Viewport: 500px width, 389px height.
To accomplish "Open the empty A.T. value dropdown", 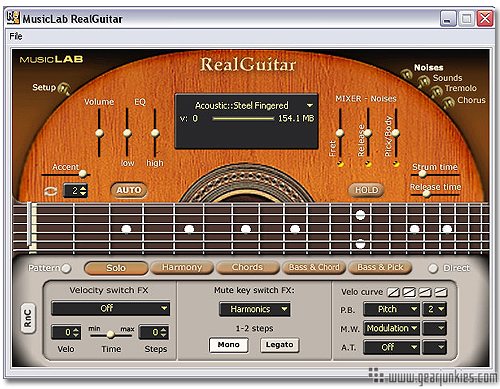I will 435,347.
